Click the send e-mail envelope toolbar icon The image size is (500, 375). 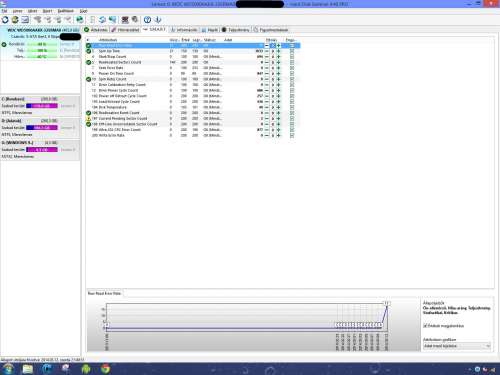click(x=25, y=20)
